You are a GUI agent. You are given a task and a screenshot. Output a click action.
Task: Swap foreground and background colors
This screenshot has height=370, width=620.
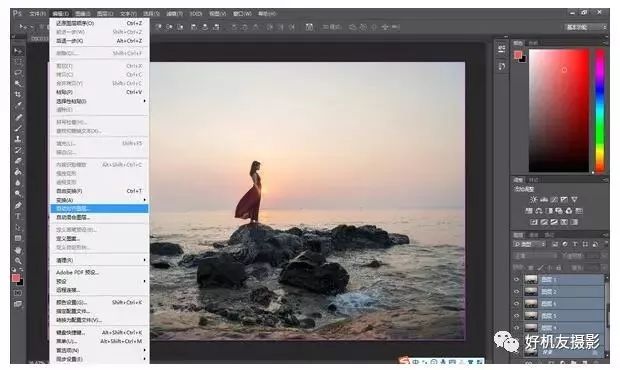[x=21, y=270]
